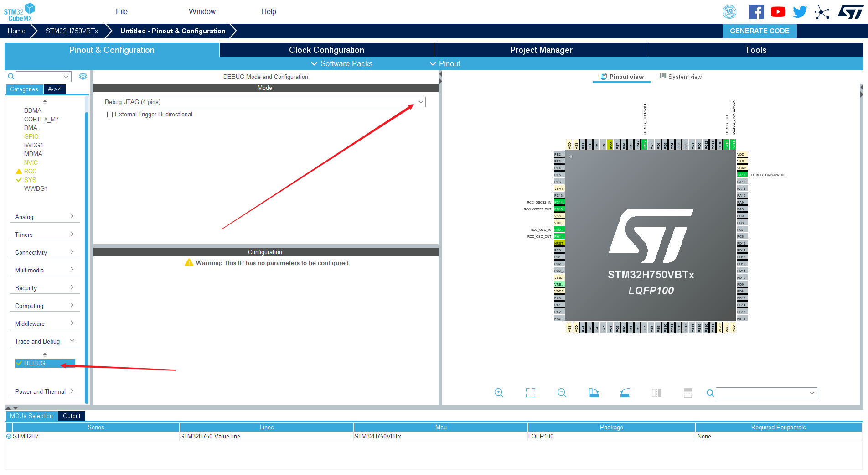The width and height of the screenshot is (868, 475).
Task: Expand the Connectivity category
Action: tap(45, 252)
